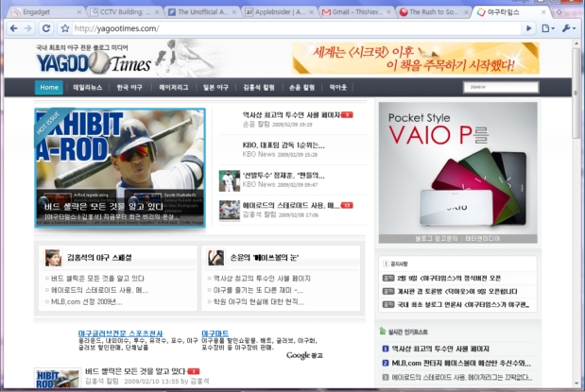Click the Go arrow next to address bar
Screen dimensions: 585x392
coord(528,28)
